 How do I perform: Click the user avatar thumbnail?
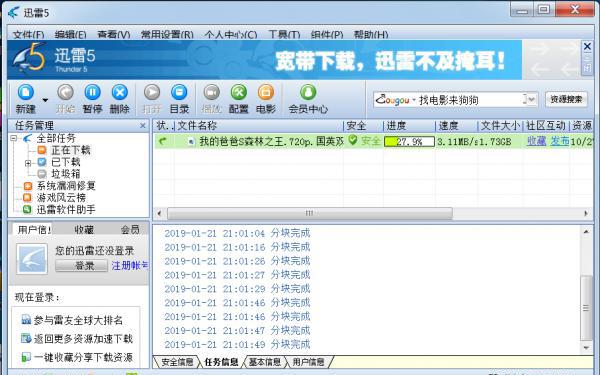coord(32,259)
